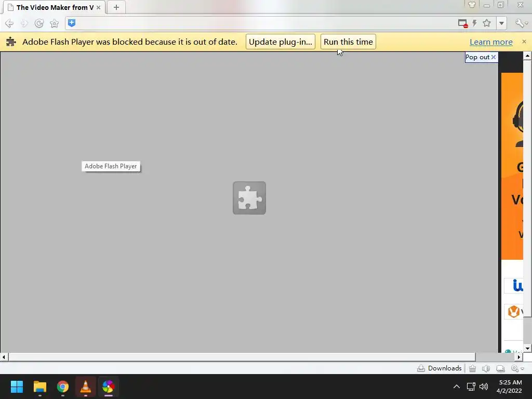Go forward with the forward arrow
This screenshot has height=399, width=532.
click(x=24, y=23)
